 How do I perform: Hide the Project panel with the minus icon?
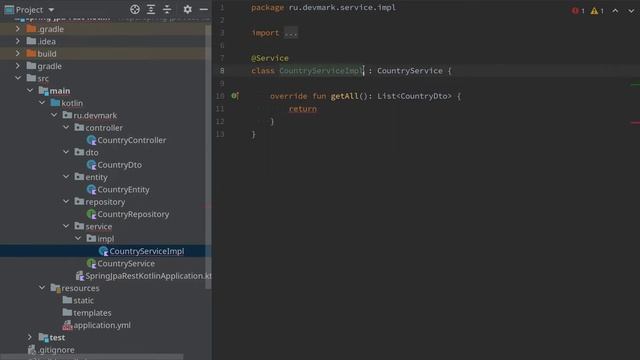click(x=204, y=9)
